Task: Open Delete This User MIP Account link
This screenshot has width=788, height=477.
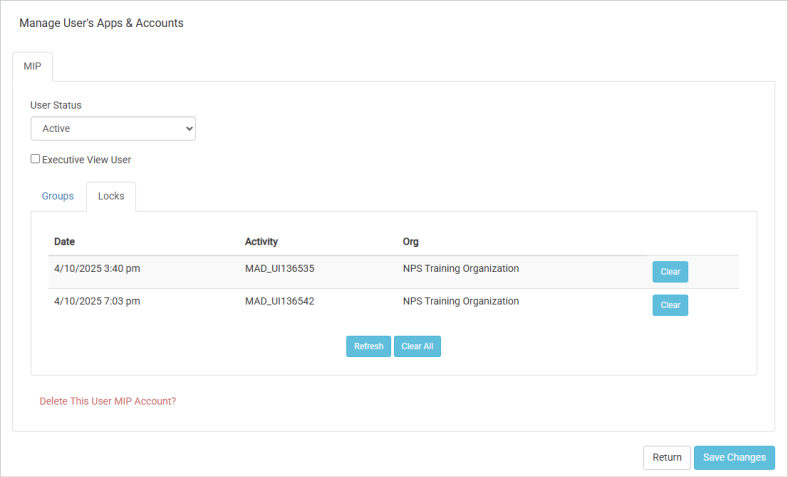Action: [108, 401]
